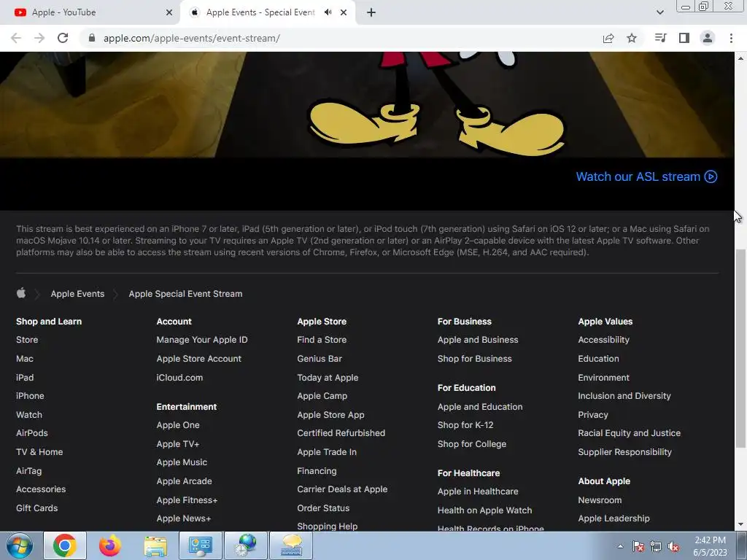Click the browser back arrow
The width and height of the screenshot is (747, 560).
point(16,38)
